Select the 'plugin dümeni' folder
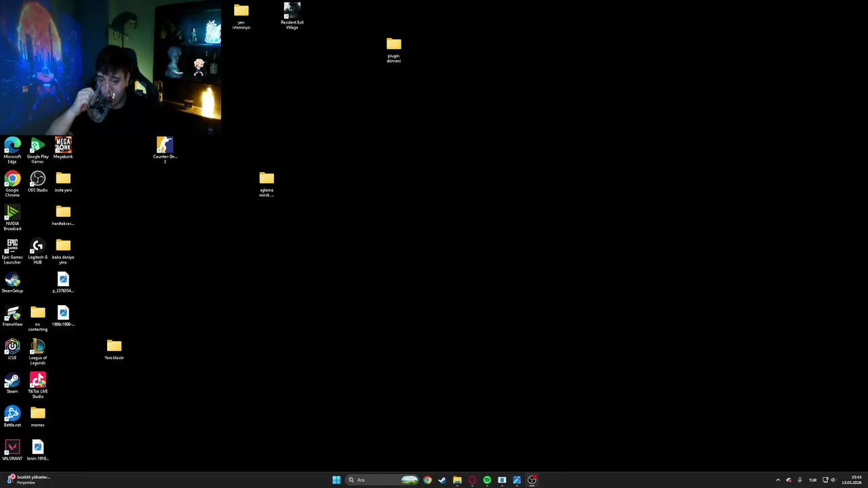The width and height of the screenshot is (868, 488). (394, 50)
